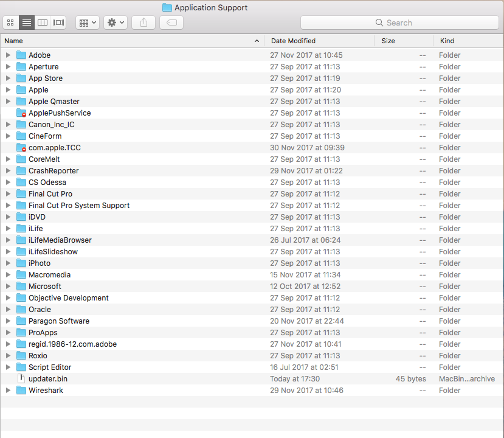Click the Wireshark folder name
The height and width of the screenshot is (438, 504).
click(x=46, y=391)
